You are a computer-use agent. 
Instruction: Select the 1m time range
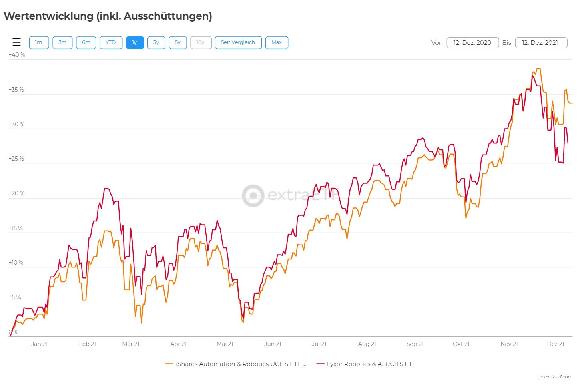pos(39,42)
